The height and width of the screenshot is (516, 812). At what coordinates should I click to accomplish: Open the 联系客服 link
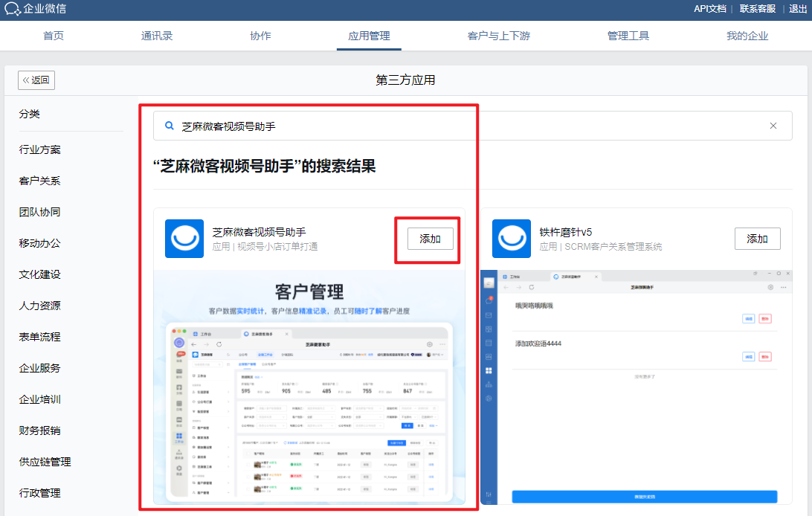(757, 9)
